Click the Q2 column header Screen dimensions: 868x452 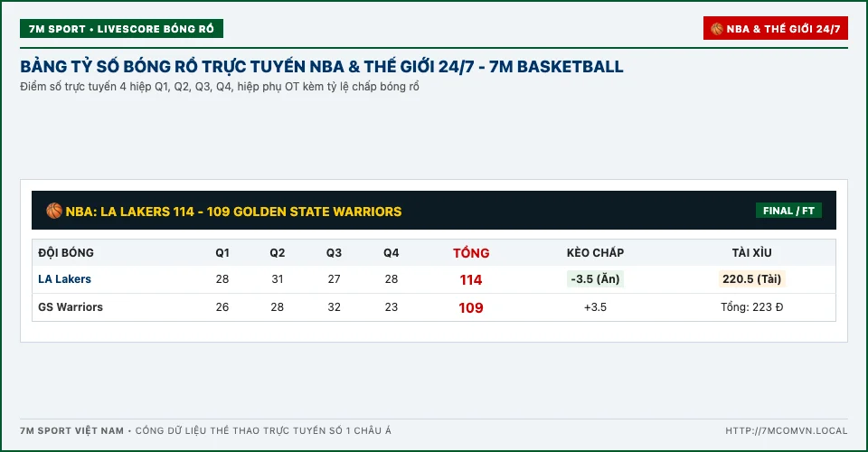click(278, 253)
